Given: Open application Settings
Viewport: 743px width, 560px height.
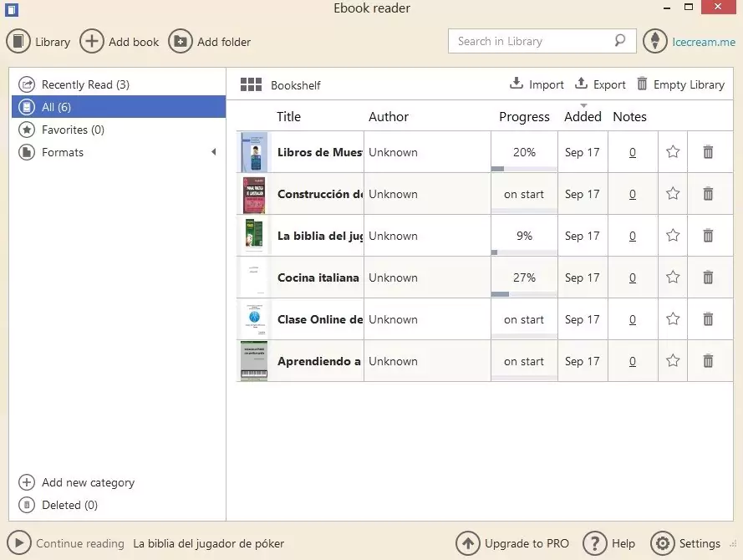Looking at the screenshot, I should pyautogui.click(x=687, y=542).
